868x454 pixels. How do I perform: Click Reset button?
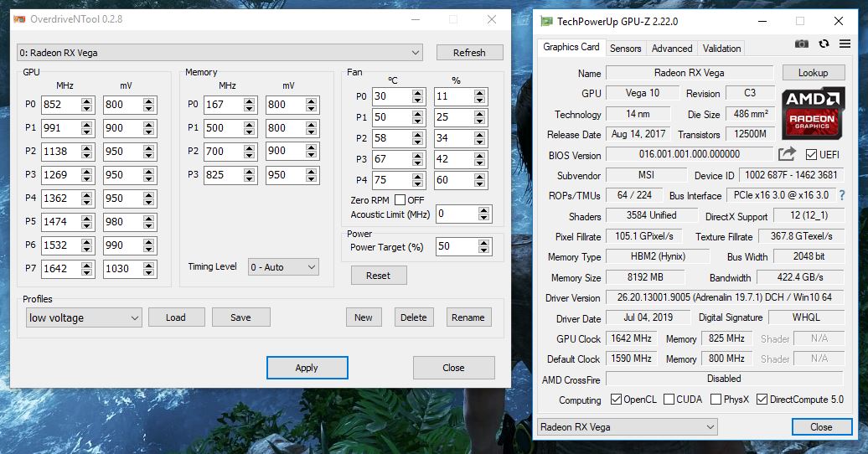379,276
